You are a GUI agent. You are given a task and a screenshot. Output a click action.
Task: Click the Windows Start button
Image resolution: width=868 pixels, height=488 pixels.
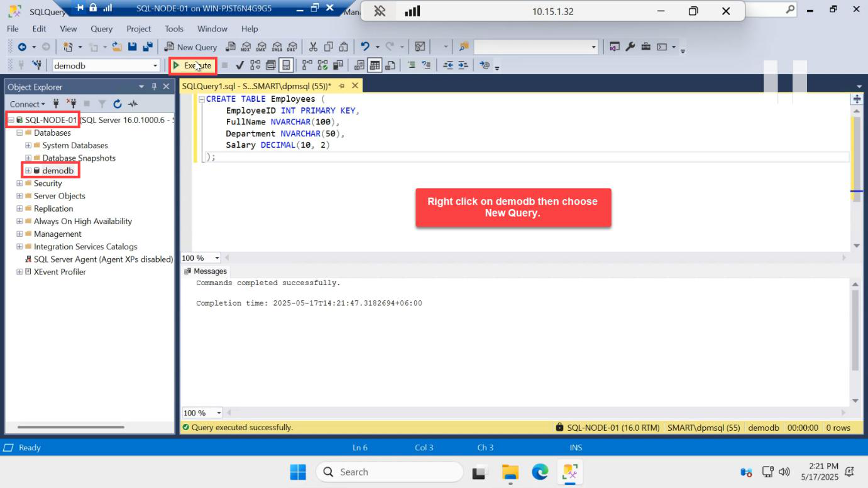coord(298,472)
